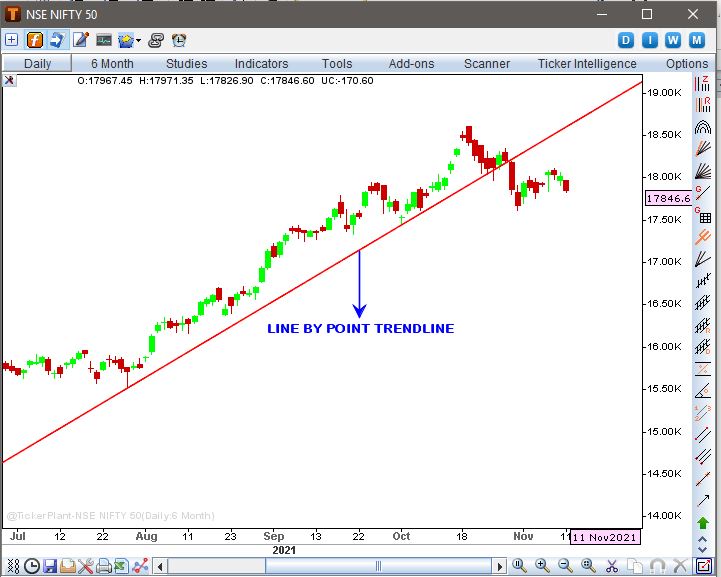Click the chart scrollbar right arrow
The height and width of the screenshot is (577, 721).
point(499,566)
